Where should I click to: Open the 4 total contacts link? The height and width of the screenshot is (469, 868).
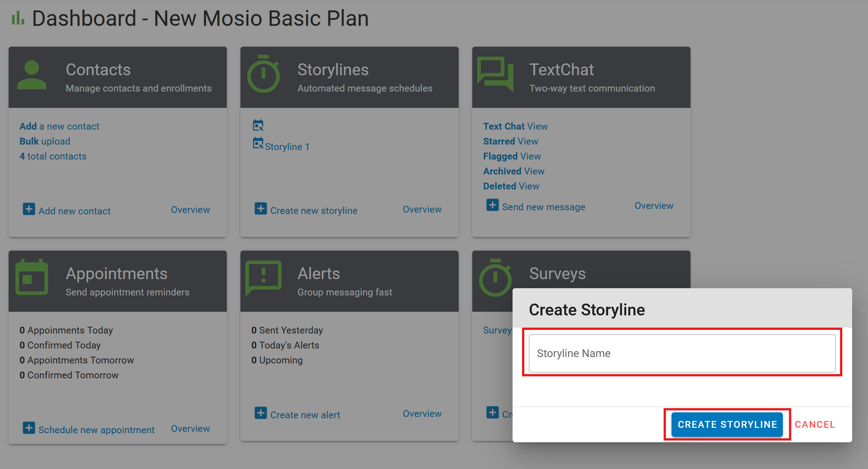(x=53, y=156)
